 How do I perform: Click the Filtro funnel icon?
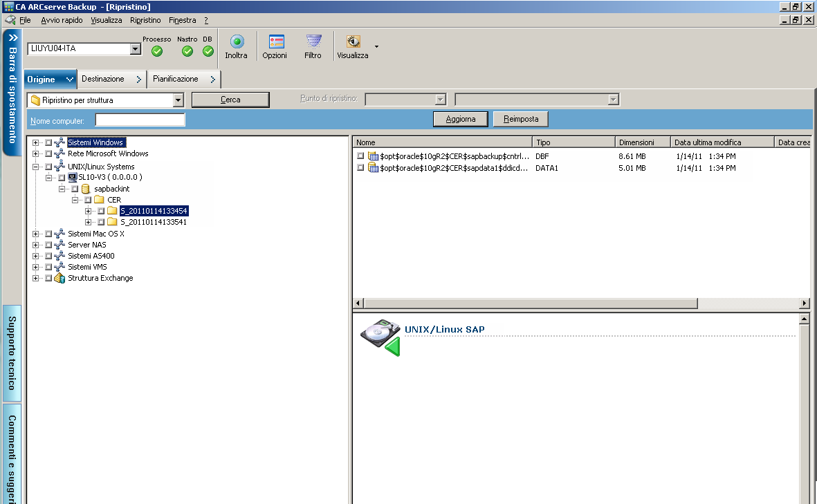point(313,41)
